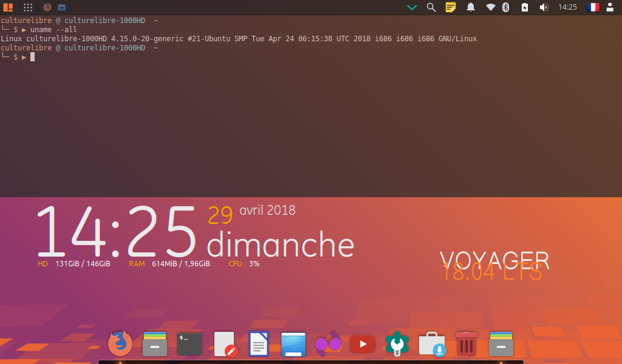This screenshot has height=364, width=622.
Task: Open the French flag keyboard layout menu
Action: pos(592,7)
